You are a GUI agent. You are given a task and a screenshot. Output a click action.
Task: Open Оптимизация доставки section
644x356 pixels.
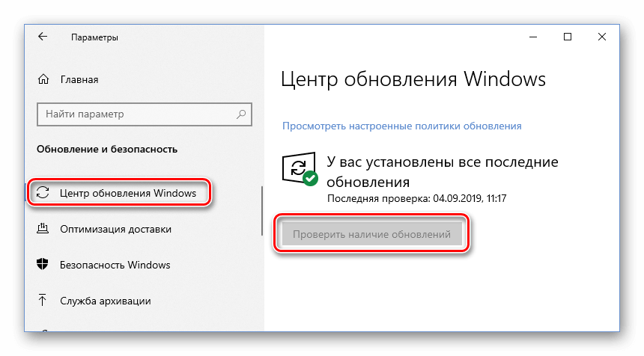coord(115,229)
